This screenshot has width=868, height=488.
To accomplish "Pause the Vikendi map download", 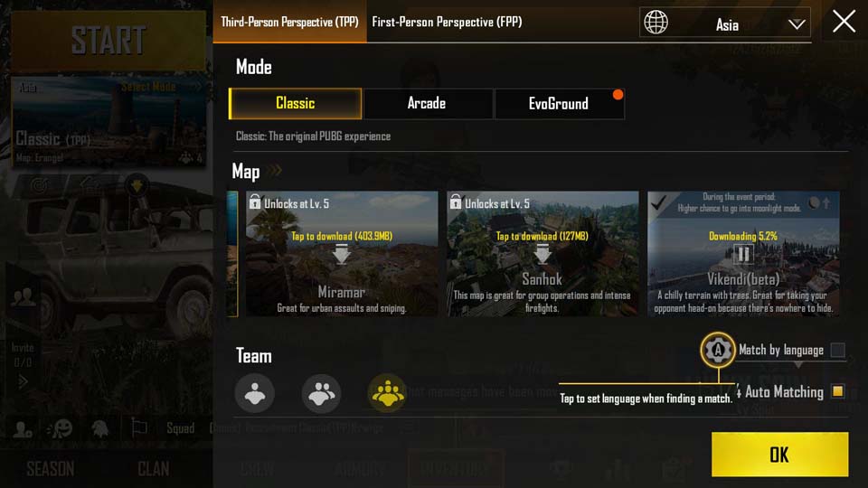I will click(x=743, y=255).
